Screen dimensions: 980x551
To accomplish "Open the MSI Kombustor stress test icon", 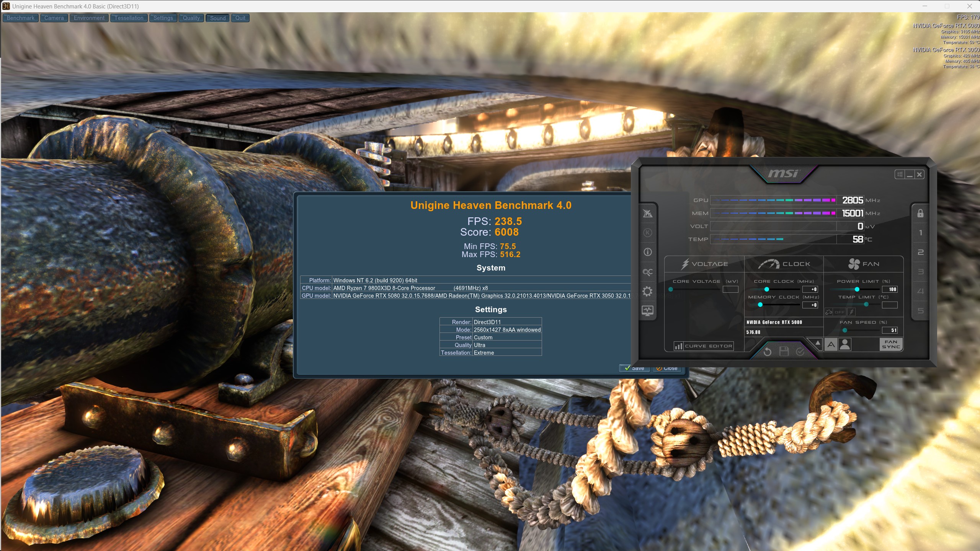I will coord(648,233).
